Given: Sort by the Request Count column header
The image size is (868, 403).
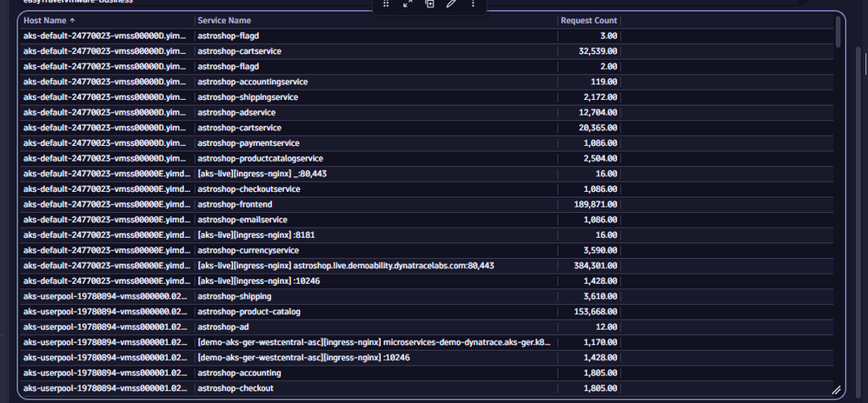Looking at the screenshot, I should [588, 21].
